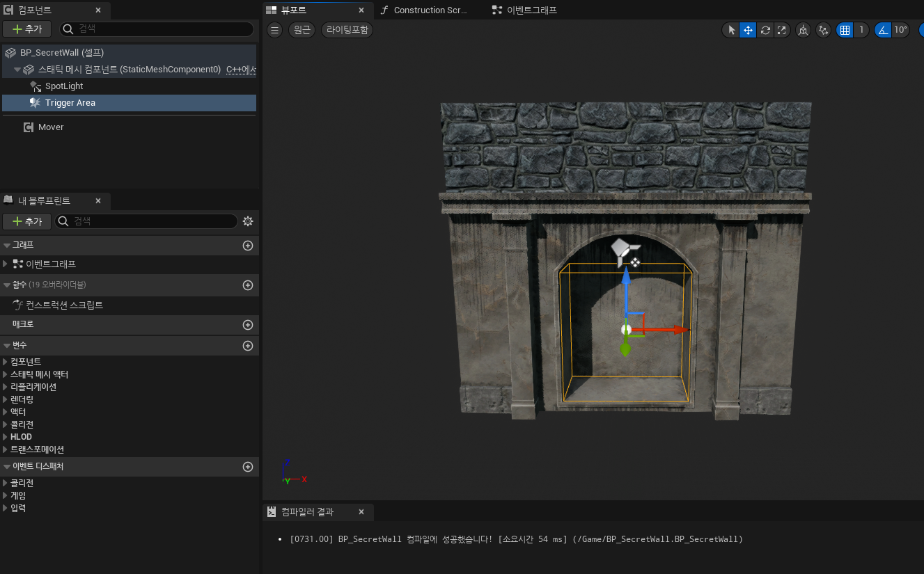Image resolution: width=924 pixels, height=574 pixels.
Task: Collapse the 함수 section
Action: click(7, 285)
